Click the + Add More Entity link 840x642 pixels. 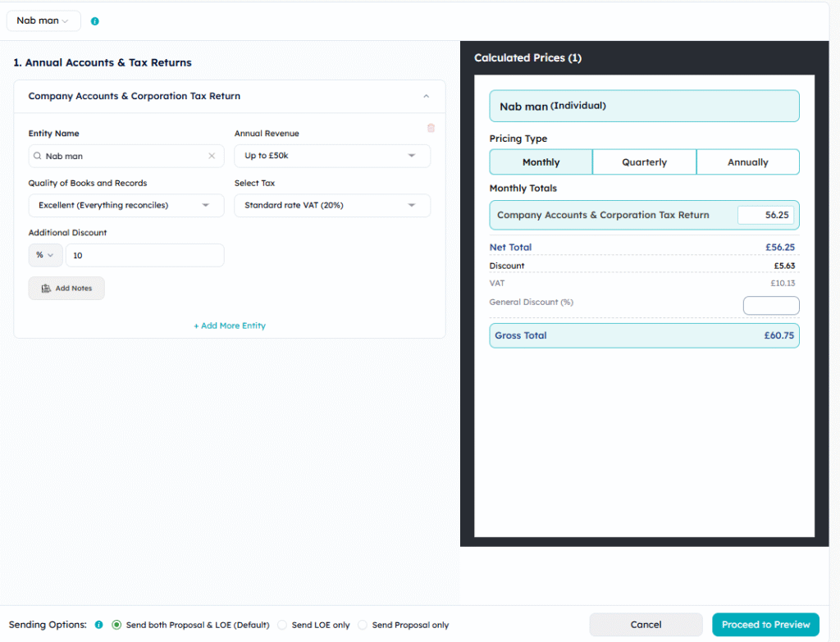[230, 326]
